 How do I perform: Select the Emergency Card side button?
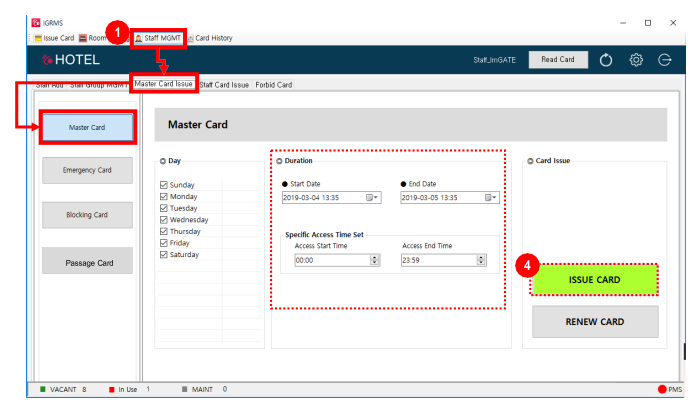point(88,170)
